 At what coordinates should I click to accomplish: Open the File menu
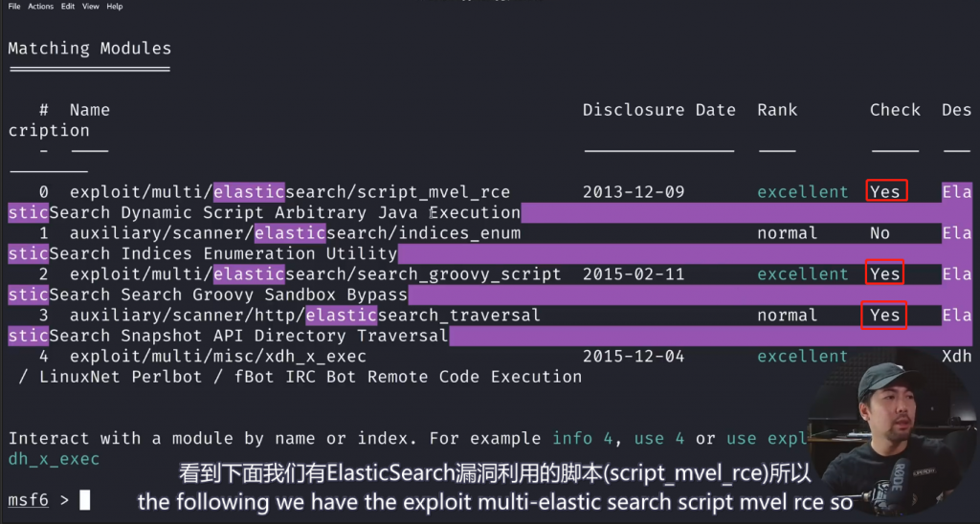pos(13,7)
